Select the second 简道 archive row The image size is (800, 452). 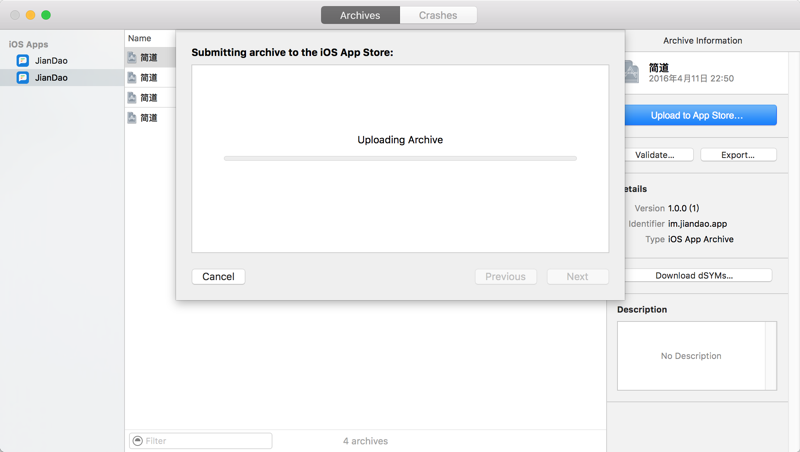pyautogui.click(x=151, y=78)
